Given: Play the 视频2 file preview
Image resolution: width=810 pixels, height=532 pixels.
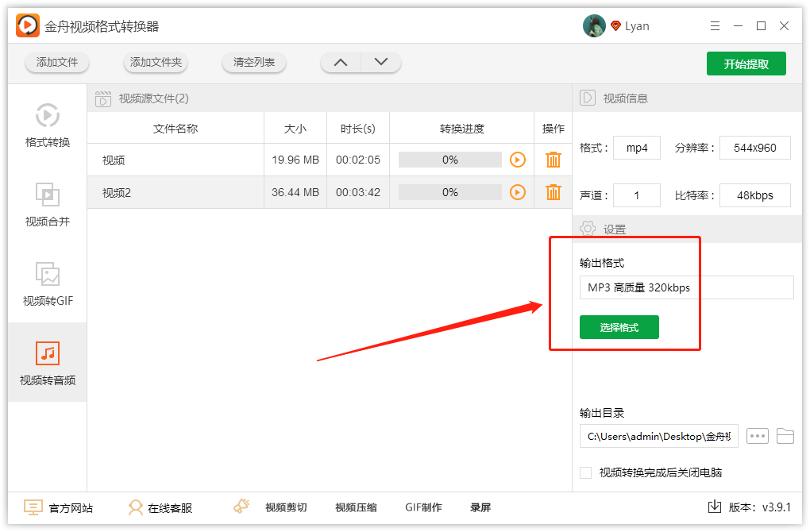Looking at the screenshot, I should tap(518, 192).
